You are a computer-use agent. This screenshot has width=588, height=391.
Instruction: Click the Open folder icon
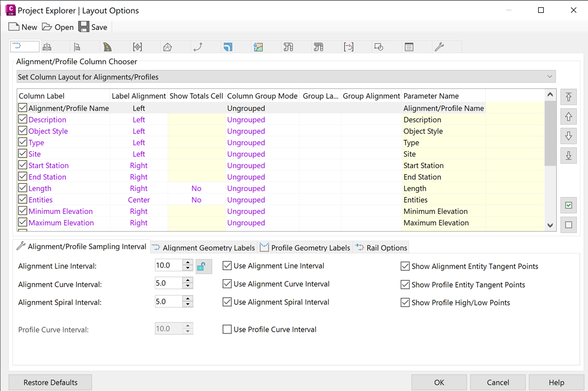point(47,27)
